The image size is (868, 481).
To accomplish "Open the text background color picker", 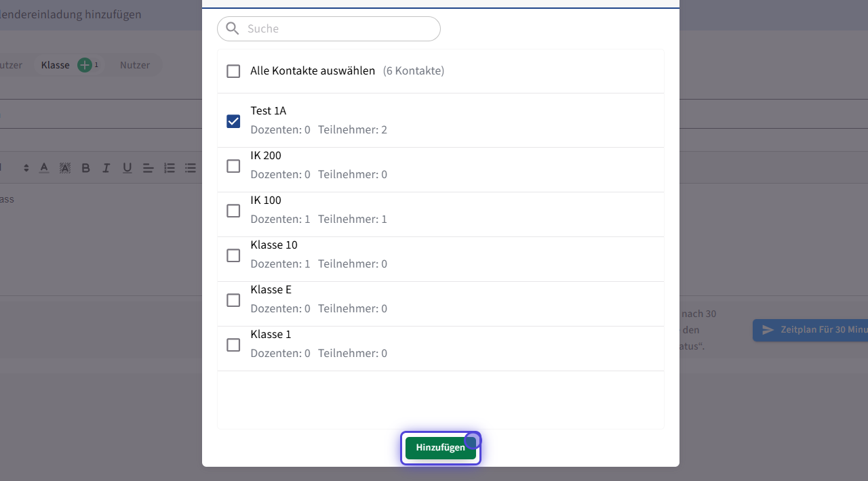I will click(x=65, y=168).
